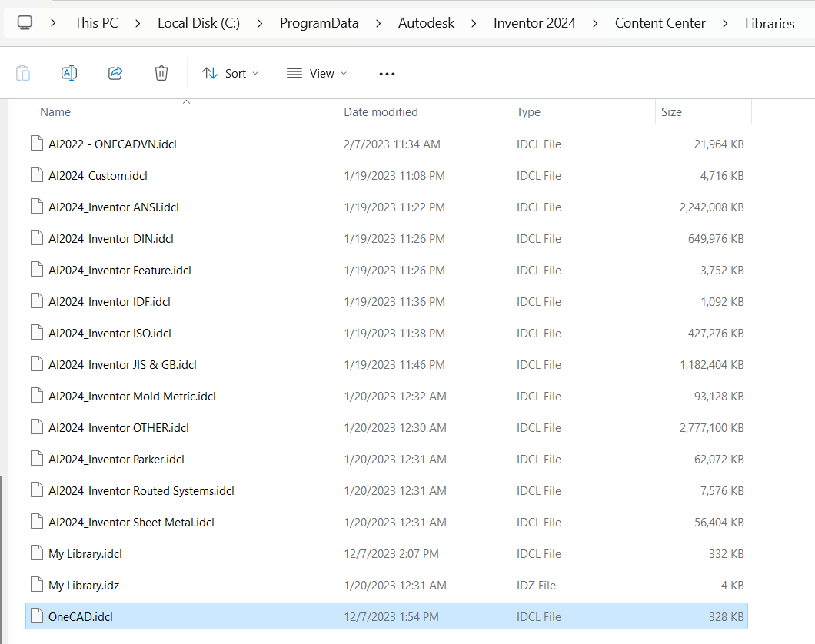Click the Paste clipboard icon
The width and height of the screenshot is (815, 644).
[x=23, y=74]
